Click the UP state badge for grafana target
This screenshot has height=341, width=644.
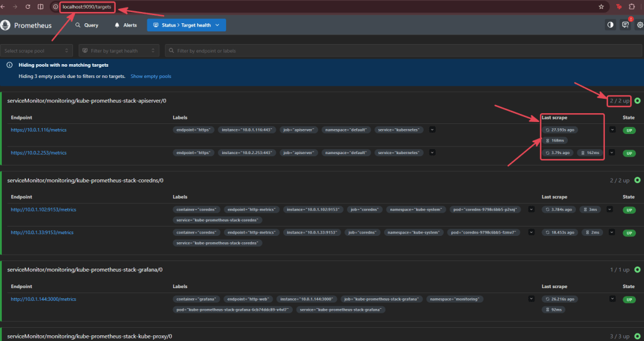(629, 300)
